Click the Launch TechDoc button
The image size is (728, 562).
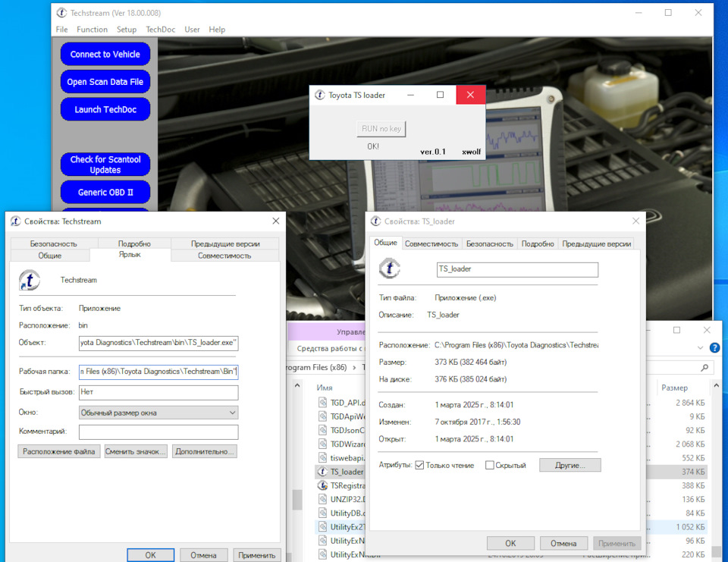105,110
